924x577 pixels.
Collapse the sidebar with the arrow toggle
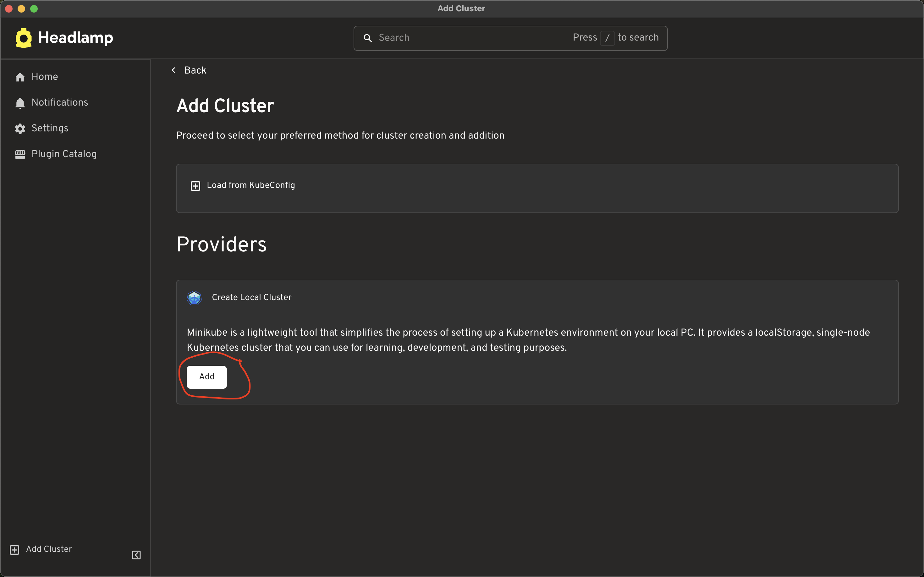[136, 555]
